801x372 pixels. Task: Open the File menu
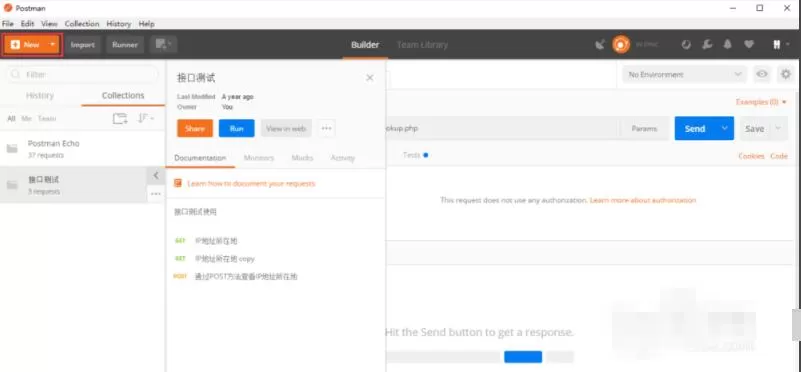(x=8, y=24)
